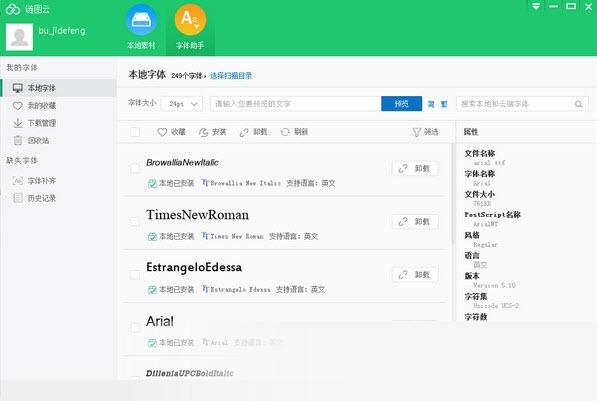Open the 字体助手 font assistant module
Image resolution: width=597 pixels, height=401 pixels.
click(x=190, y=27)
